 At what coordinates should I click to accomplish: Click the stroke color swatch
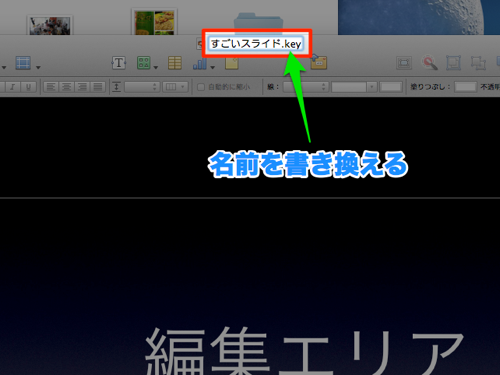[x=391, y=87]
